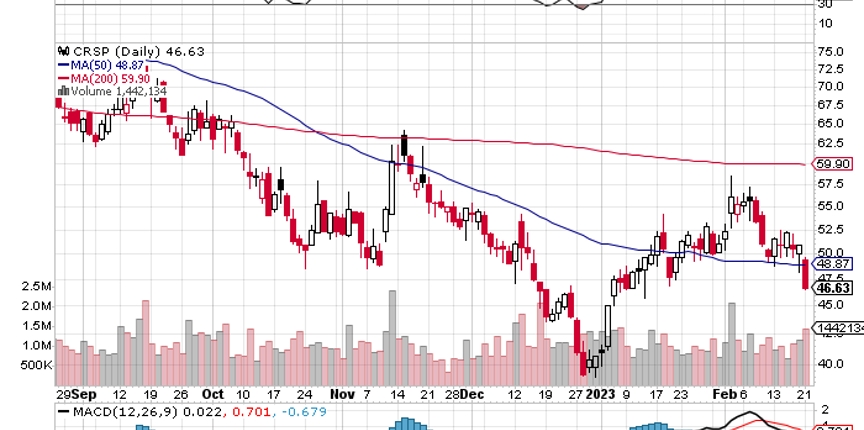Click the '23' date label before Feb

pyautogui.click(x=681, y=395)
